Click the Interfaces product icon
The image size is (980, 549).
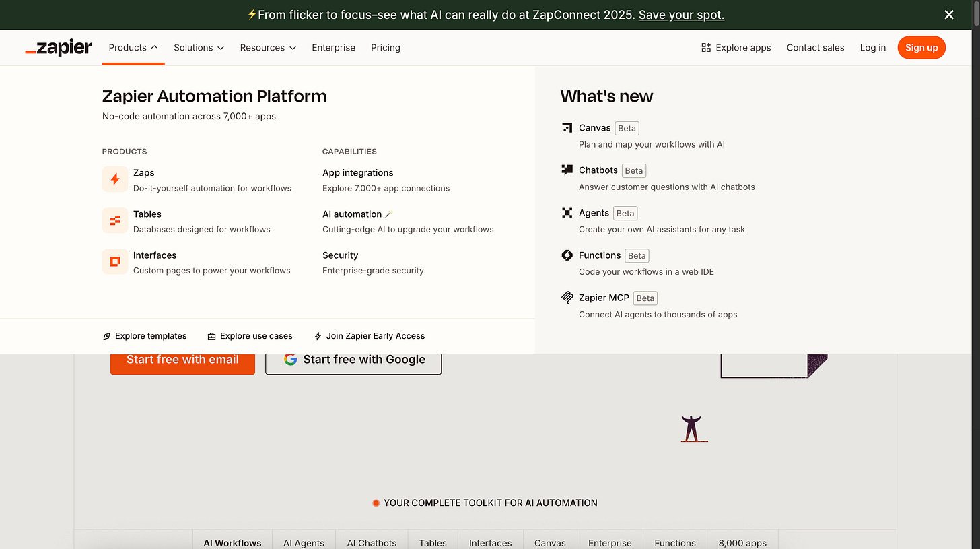(x=115, y=261)
